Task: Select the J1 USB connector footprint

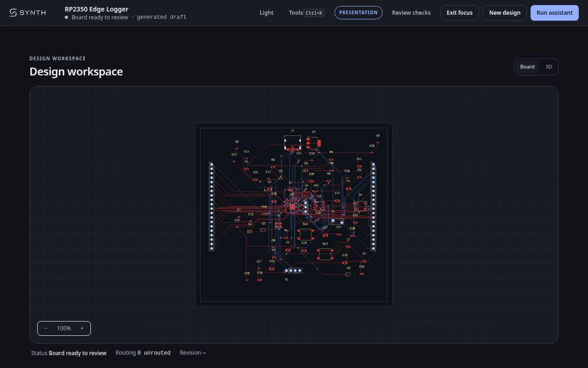Action: point(293,143)
